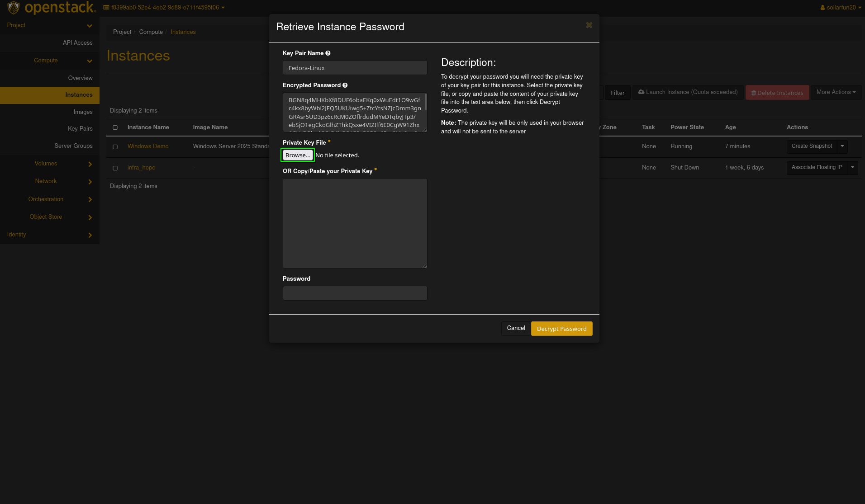865x504 pixels.
Task: Browse for a private key file
Action: (298, 155)
